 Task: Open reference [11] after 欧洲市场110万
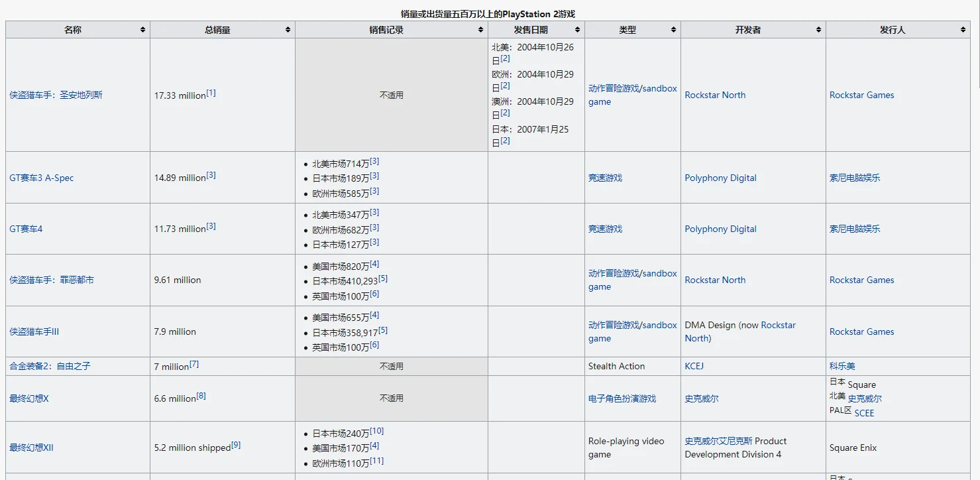(x=377, y=461)
